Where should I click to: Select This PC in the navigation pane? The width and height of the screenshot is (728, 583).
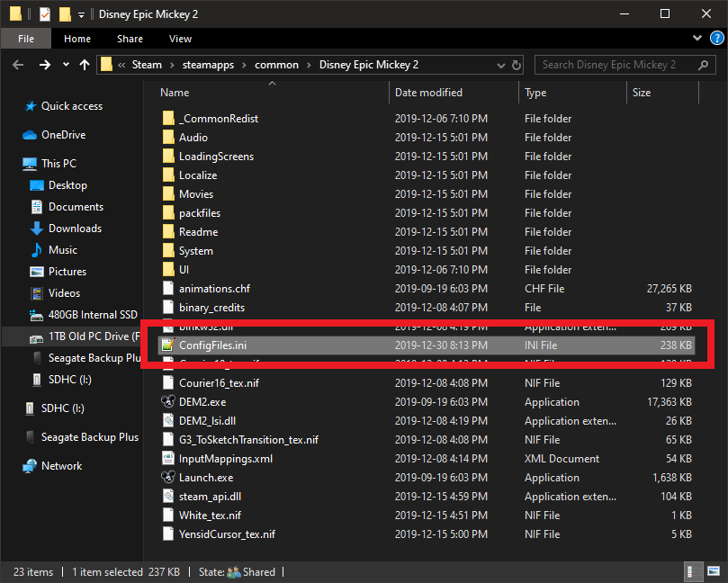(x=58, y=164)
